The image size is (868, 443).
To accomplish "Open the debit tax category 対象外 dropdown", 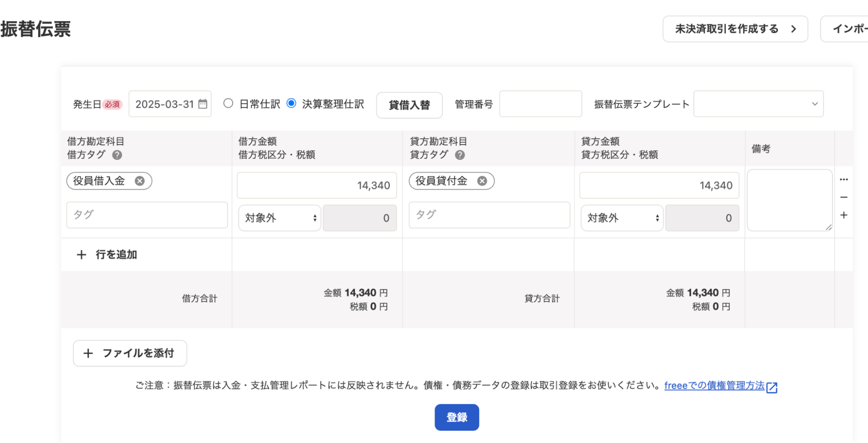I will point(280,218).
